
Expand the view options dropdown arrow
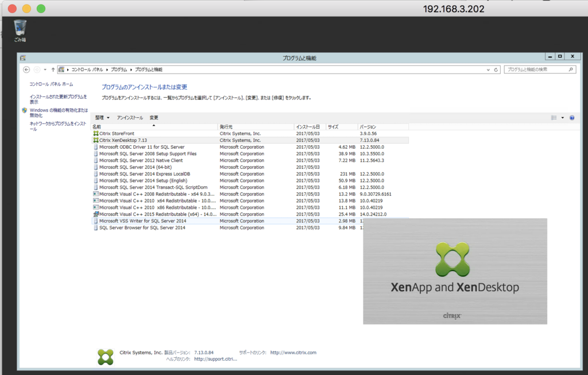563,118
